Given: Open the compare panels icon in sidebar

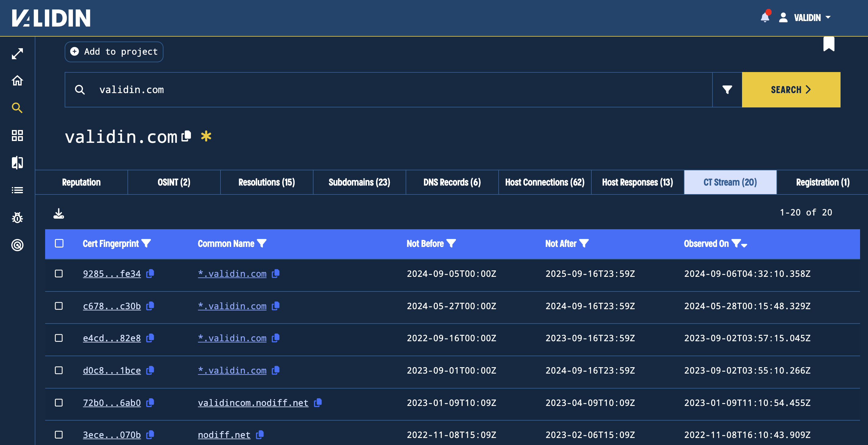Looking at the screenshot, I should 17,163.
